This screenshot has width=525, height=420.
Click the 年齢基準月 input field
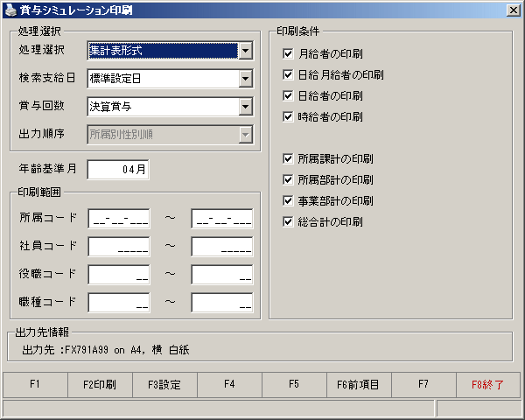[118, 170]
